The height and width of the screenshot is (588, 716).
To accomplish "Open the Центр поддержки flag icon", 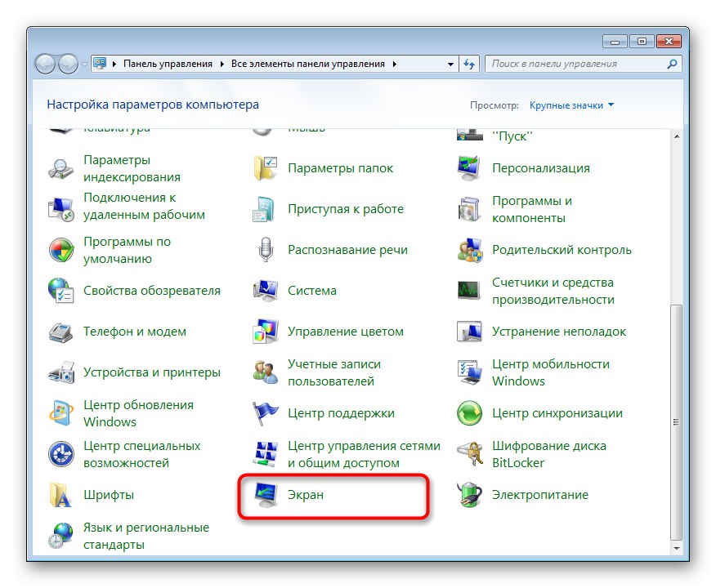I will point(266,413).
